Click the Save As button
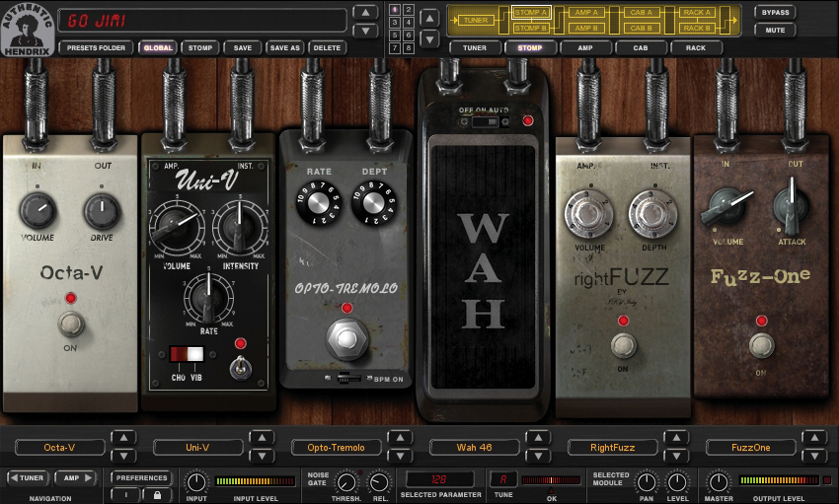The image size is (839, 504). point(284,48)
